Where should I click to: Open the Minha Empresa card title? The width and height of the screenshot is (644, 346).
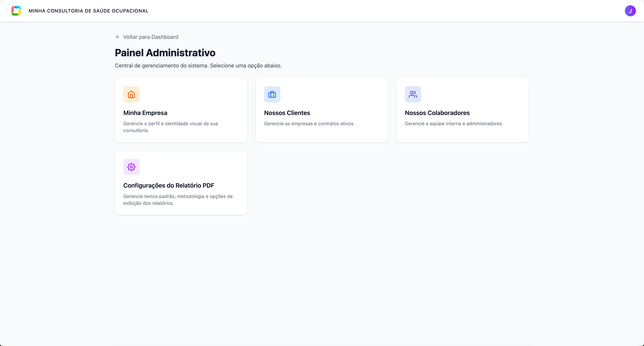145,113
